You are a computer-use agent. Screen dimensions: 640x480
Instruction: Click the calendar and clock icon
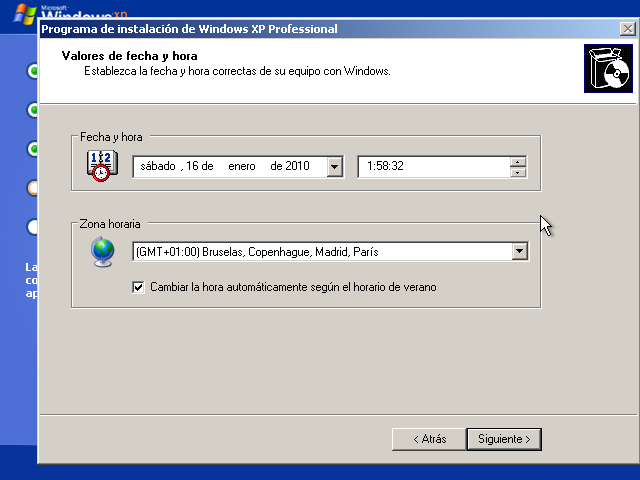point(102,165)
